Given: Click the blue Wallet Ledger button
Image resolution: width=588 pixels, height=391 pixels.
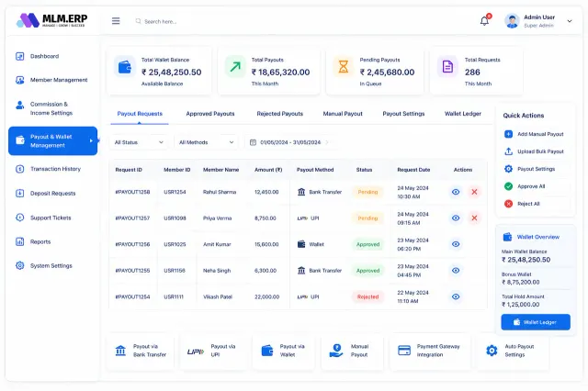Looking at the screenshot, I should tap(536, 322).
